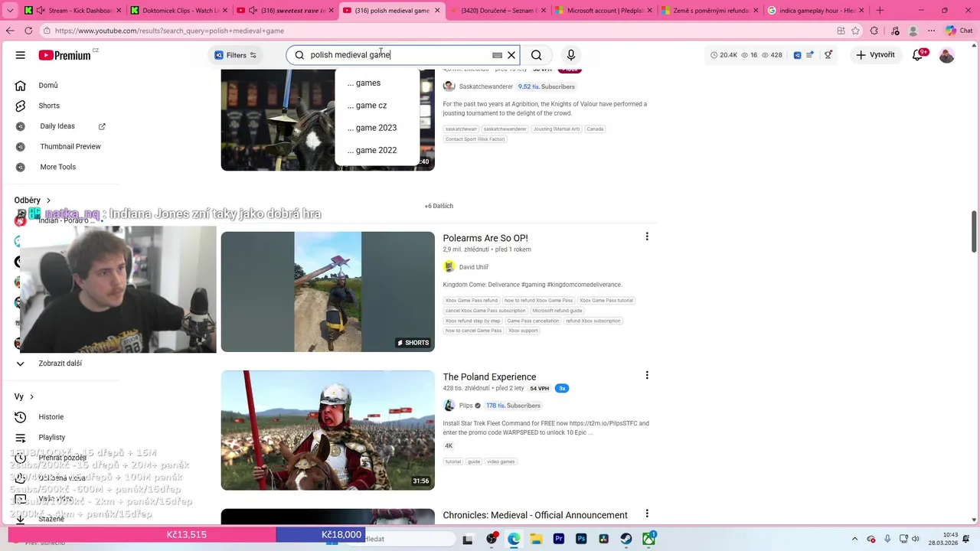Click the 'Jousting (Martial Art)' tag
980x551 pixels.
557,129
